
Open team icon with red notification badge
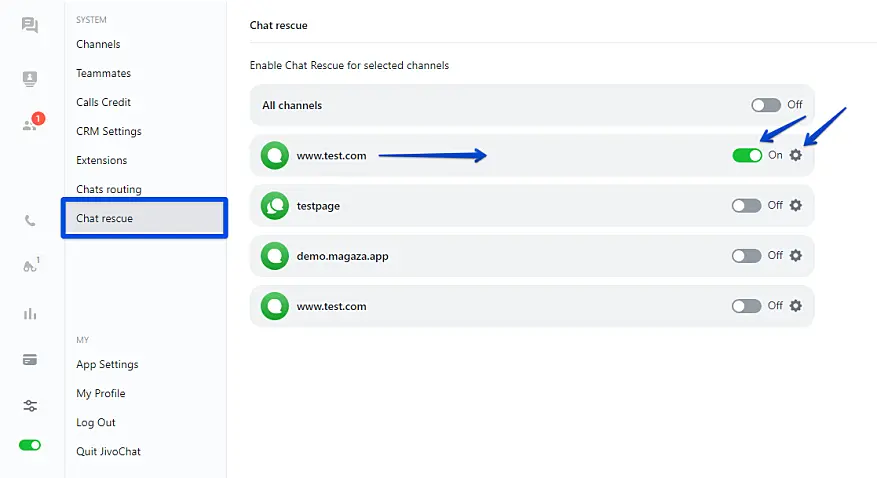click(x=30, y=125)
